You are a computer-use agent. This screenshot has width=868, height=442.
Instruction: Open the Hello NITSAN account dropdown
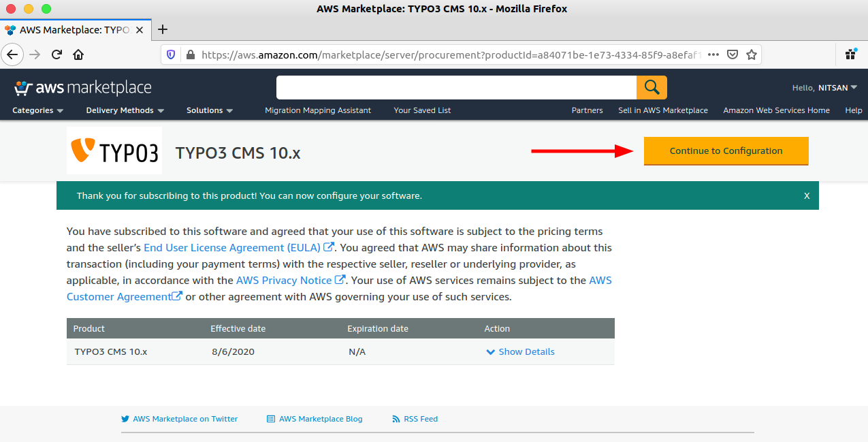(824, 88)
